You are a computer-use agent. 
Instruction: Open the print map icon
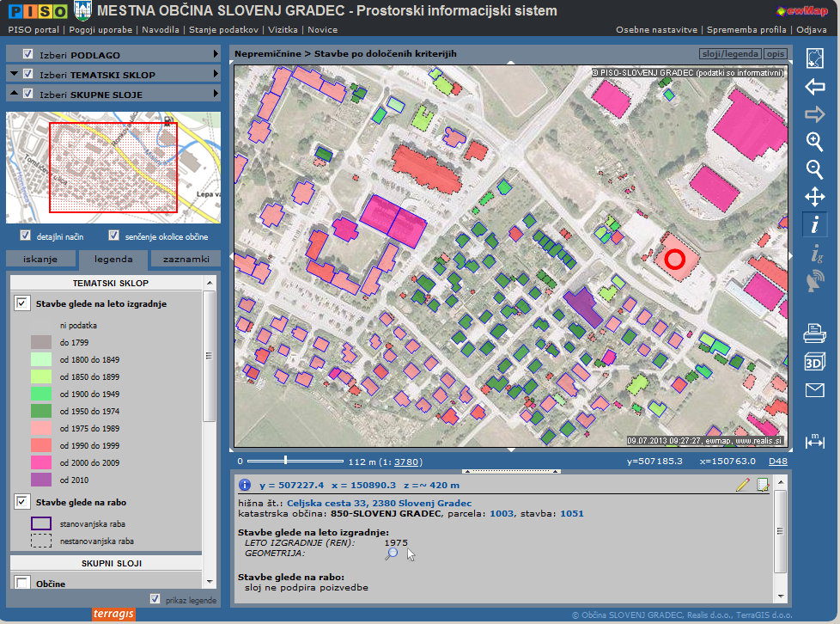click(x=814, y=333)
